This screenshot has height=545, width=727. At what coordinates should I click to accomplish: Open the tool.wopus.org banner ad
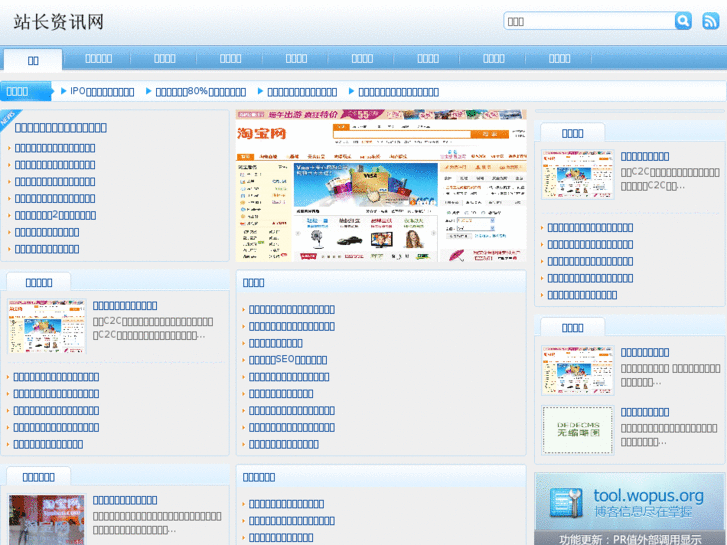click(629, 509)
